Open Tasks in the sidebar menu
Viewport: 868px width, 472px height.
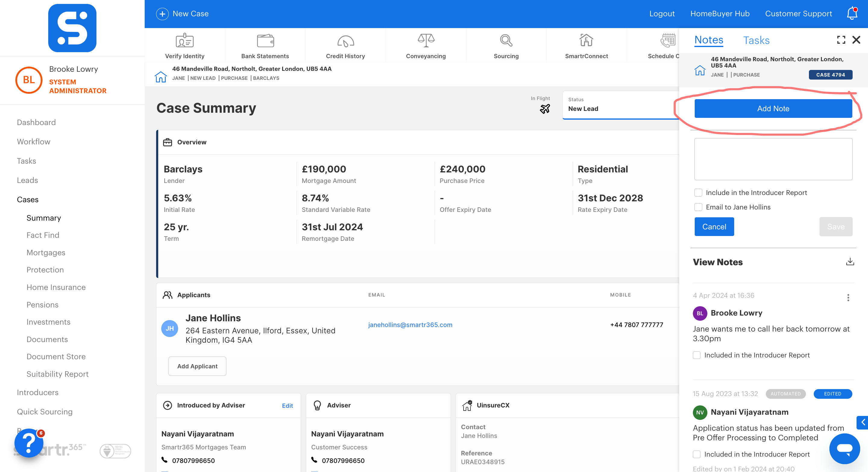pyautogui.click(x=27, y=161)
